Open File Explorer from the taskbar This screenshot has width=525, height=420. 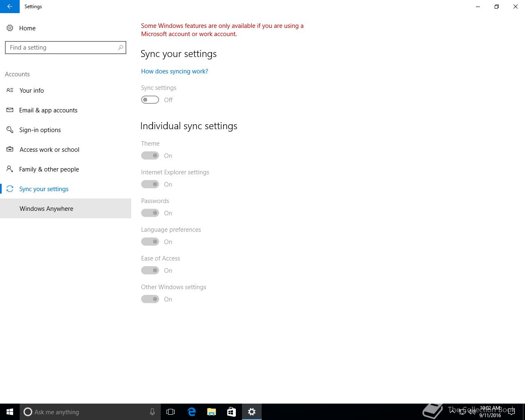coord(212,412)
